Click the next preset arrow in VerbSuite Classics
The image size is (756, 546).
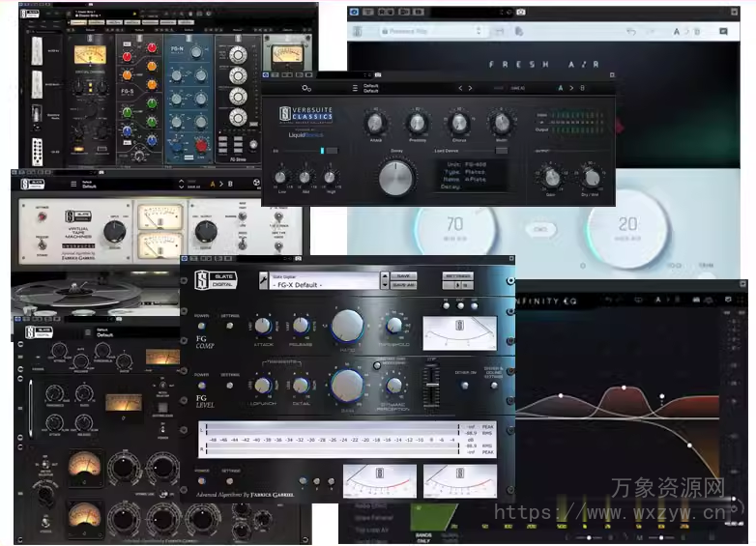click(x=472, y=89)
